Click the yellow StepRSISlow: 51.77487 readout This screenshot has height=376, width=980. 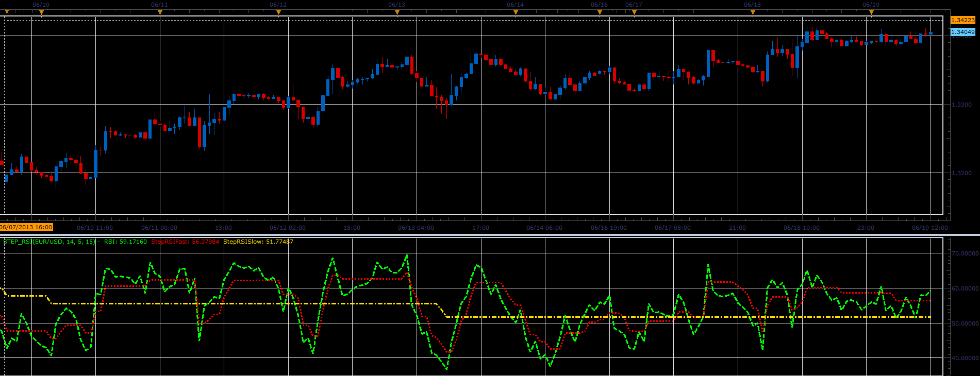click(258, 242)
